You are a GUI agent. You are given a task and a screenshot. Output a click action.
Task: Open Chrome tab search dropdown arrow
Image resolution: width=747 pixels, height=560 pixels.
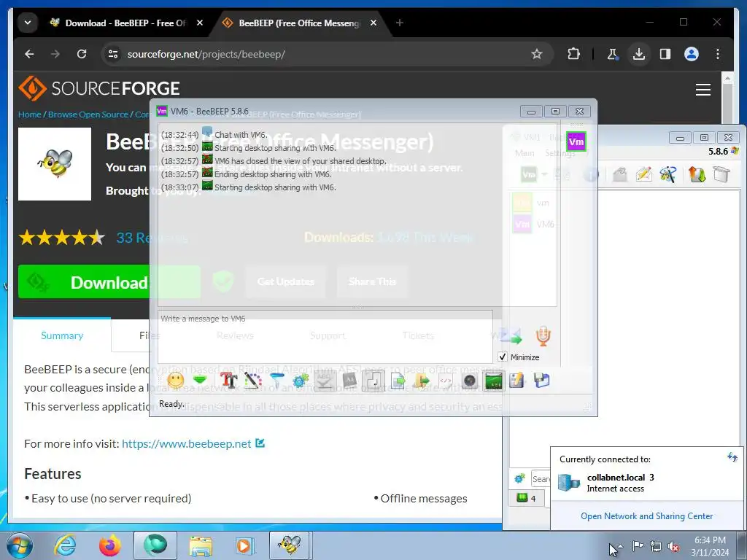pos(28,23)
